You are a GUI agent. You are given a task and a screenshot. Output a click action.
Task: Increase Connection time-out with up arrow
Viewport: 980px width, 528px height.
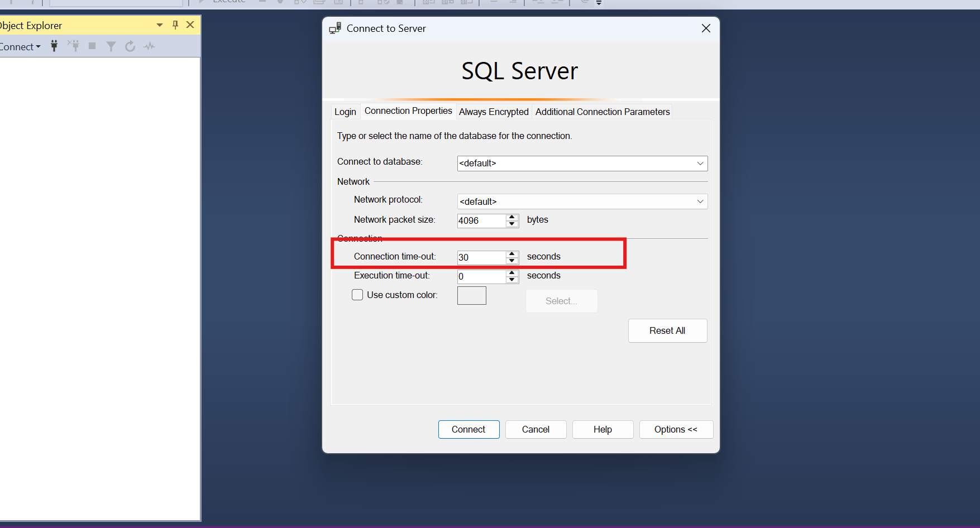[512, 254]
